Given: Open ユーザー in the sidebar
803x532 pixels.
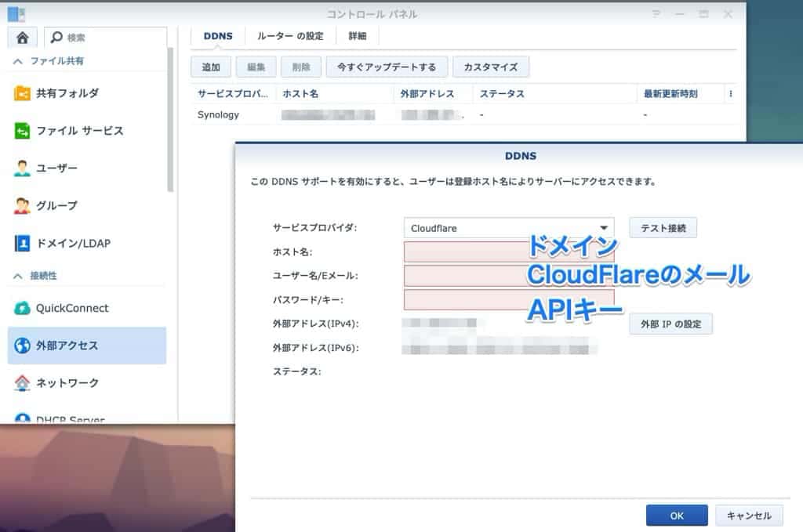Looking at the screenshot, I should click(56, 168).
